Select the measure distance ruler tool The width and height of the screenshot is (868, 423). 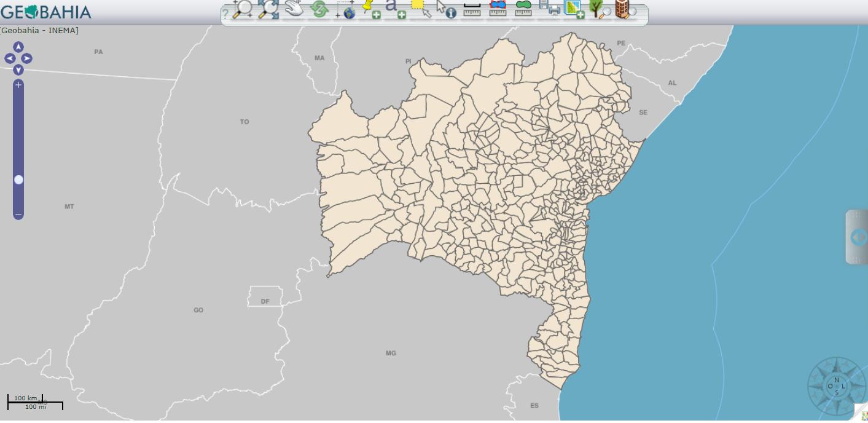tap(472, 9)
